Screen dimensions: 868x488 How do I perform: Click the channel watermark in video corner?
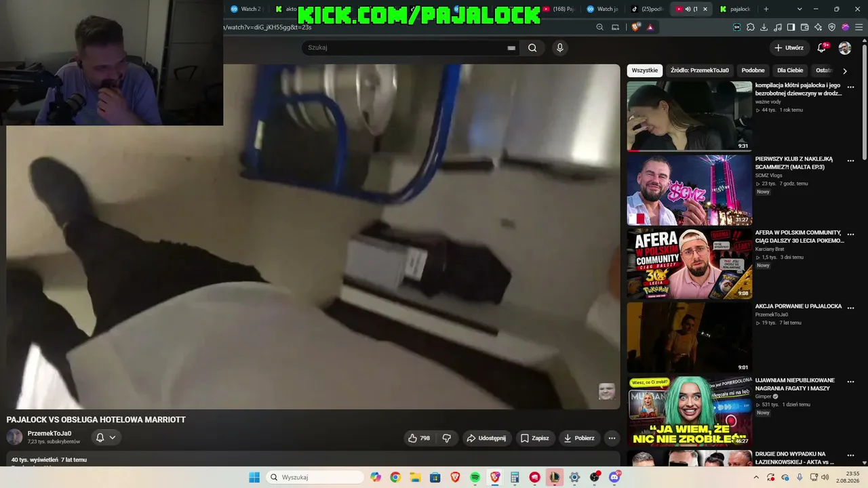point(606,391)
